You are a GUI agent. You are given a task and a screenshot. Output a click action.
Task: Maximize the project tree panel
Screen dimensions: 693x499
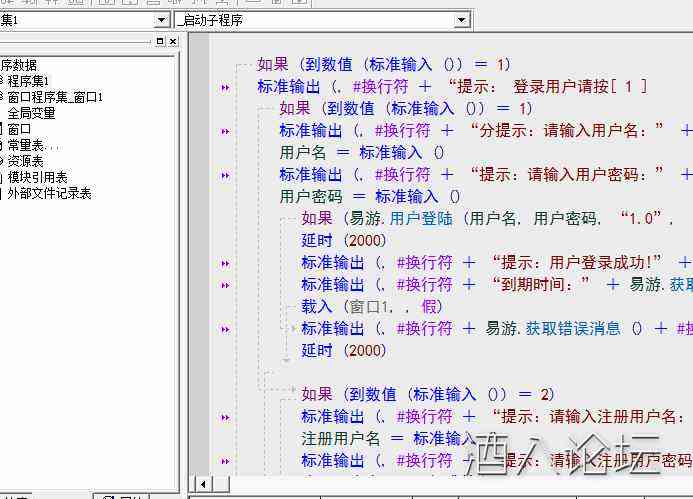click(x=160, y=41)
